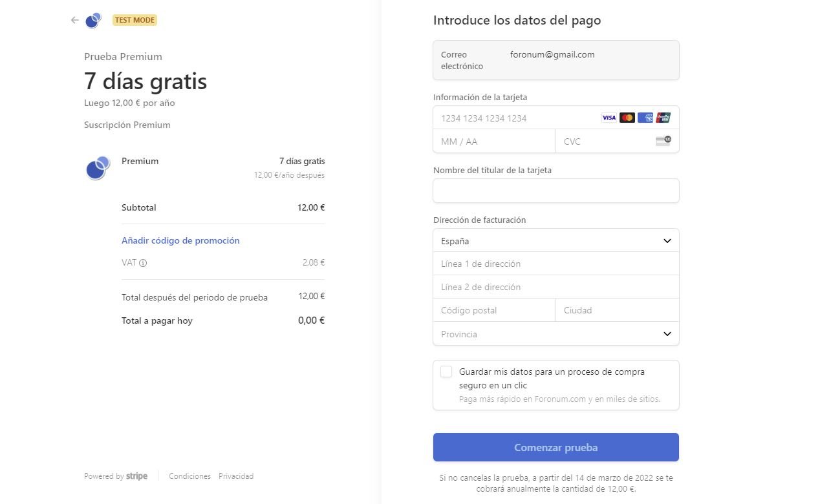Click Añadir código de promoción link
The height and width of the screenshot is (504, 831).
pyautogui.click(x=180, y=240)
